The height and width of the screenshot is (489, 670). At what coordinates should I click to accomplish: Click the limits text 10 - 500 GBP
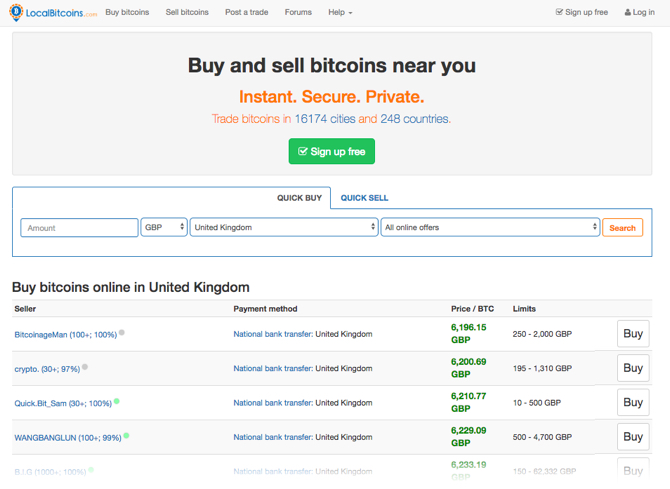point(537,403)
